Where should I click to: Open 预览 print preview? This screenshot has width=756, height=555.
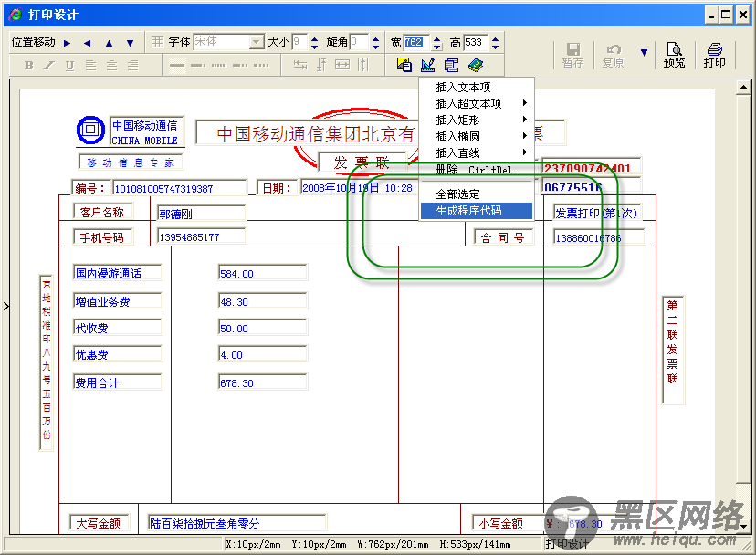(x=674, y=55)
